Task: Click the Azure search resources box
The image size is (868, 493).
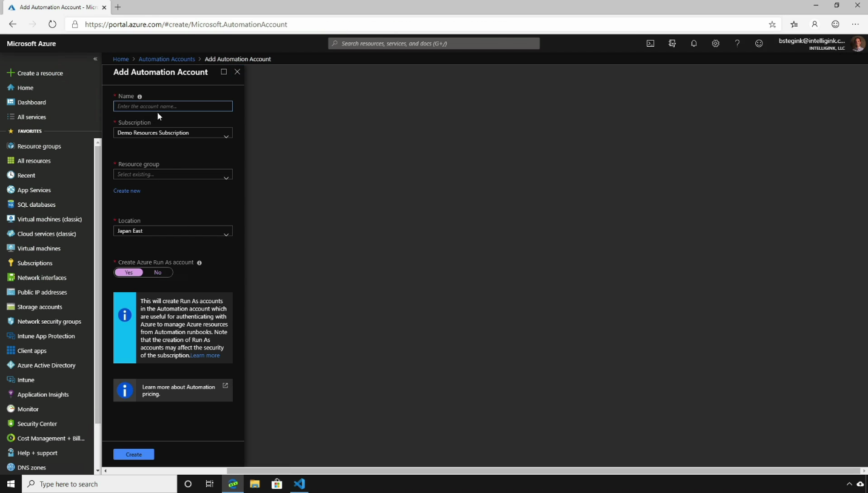Action: coord(434,44)
